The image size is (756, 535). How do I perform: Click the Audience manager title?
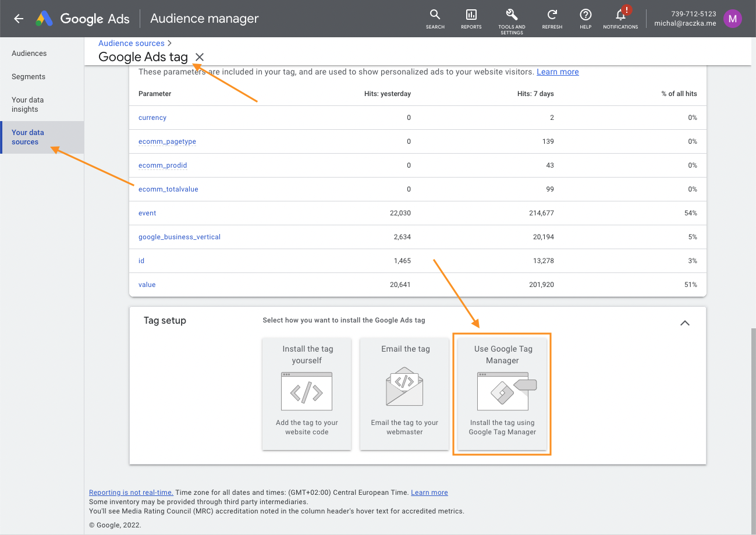(x=204, y=19)
